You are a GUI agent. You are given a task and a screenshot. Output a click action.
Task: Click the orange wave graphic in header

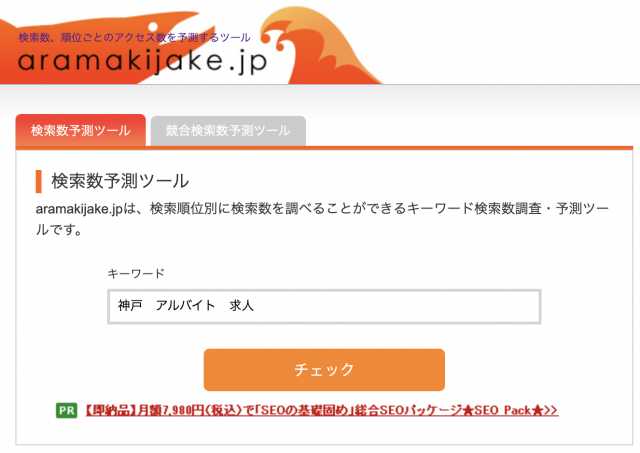pyautogui.click(x=318, y=45)
